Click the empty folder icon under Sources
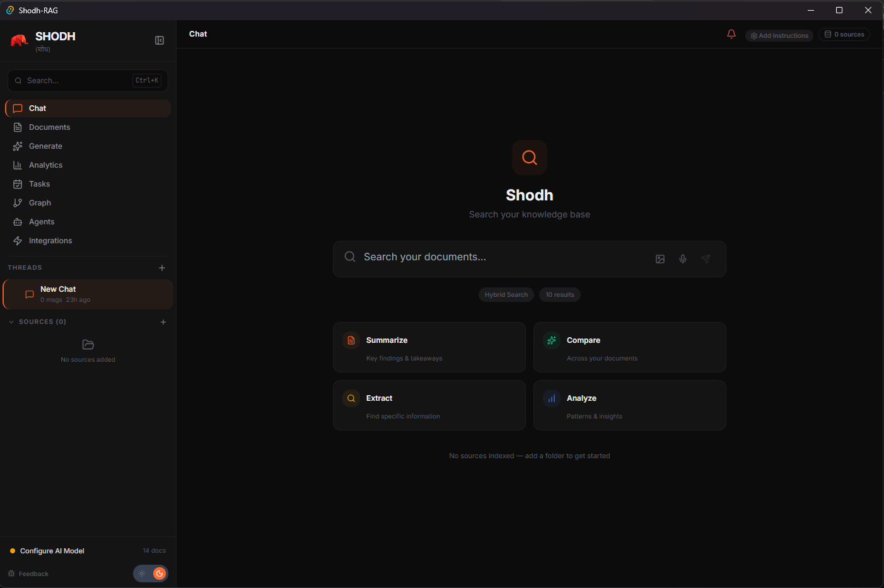This screenshot has width=884, height=588. click(88, 345)
